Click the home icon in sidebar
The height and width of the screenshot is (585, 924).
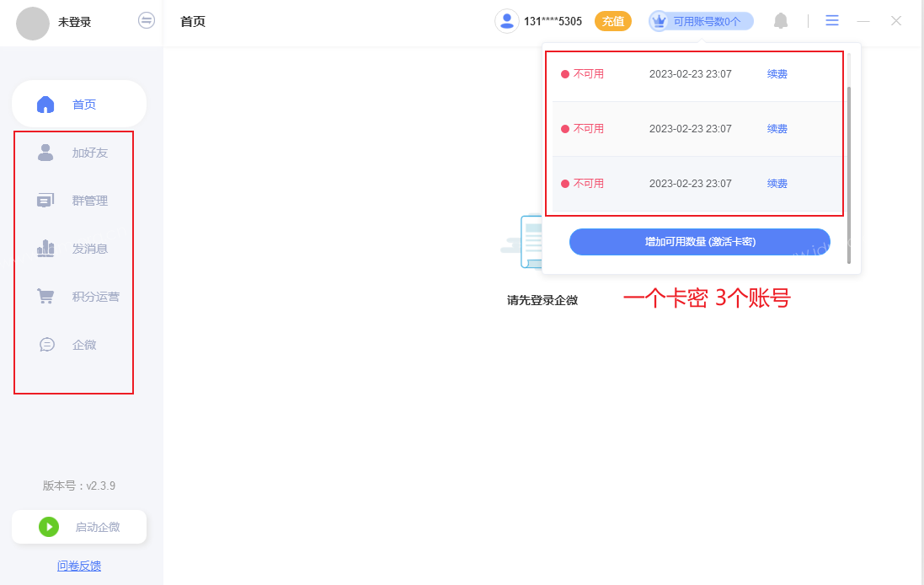(45, 105)
